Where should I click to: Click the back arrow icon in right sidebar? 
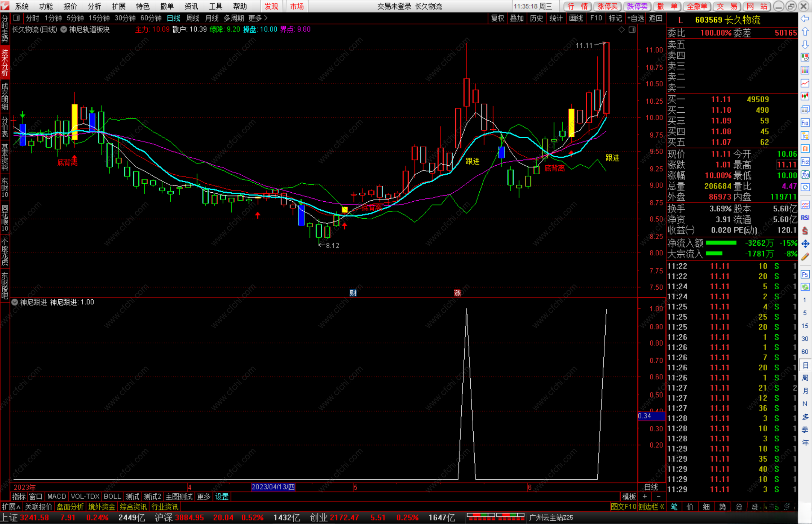(805, 19)
